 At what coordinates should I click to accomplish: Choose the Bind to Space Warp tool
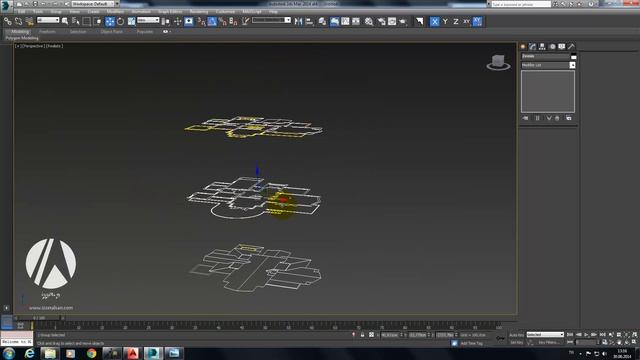pyautogui.click(x=29, y=21)
